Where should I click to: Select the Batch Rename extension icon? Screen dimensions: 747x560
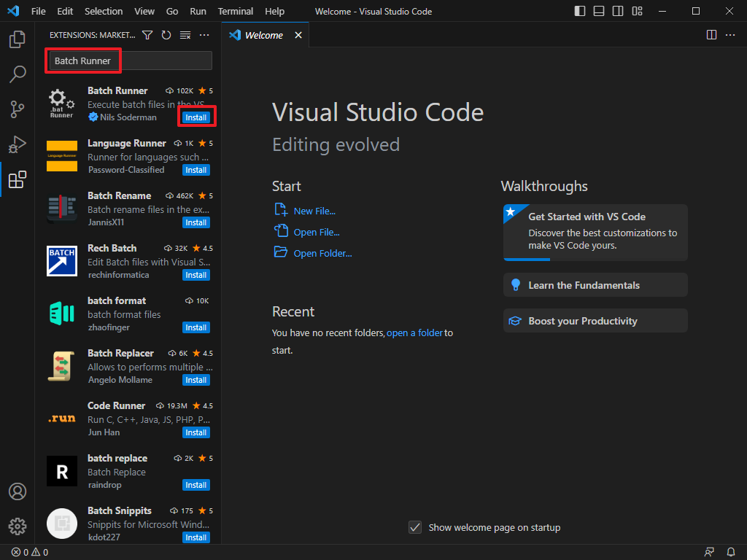point(62,208)
